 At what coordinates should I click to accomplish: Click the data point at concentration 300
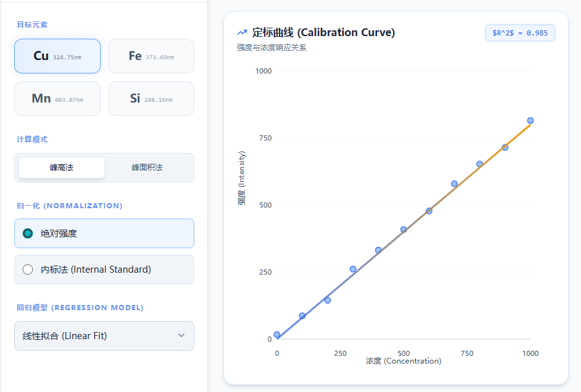pyautogui.click(x=353, y=269)
